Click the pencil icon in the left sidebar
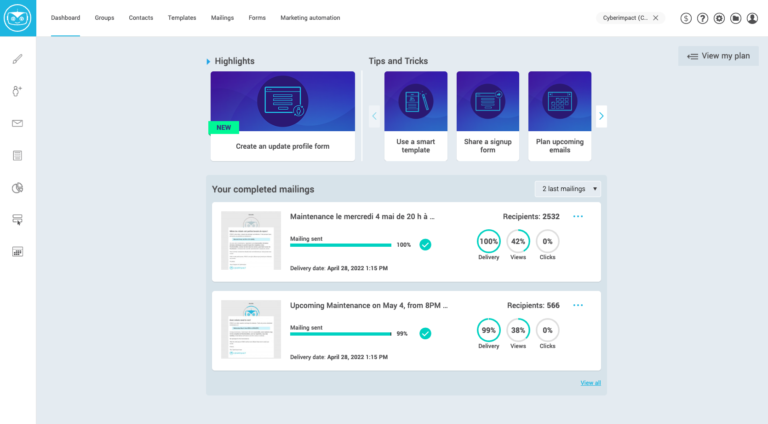Viewport: 768px width, 424px height. [x=17, y=59]
